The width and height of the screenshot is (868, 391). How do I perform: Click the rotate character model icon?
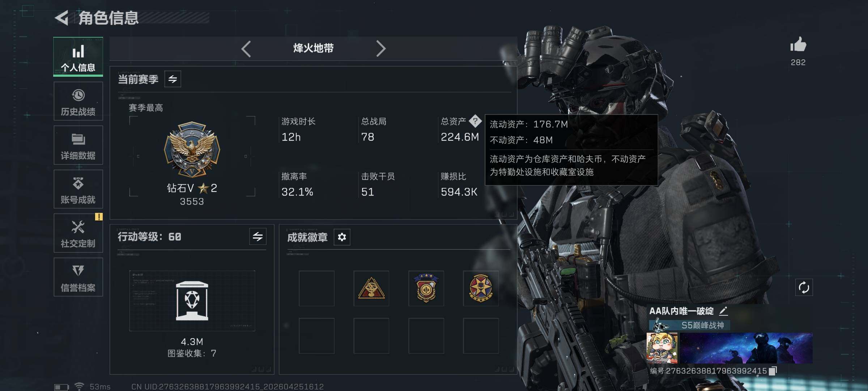804,287
